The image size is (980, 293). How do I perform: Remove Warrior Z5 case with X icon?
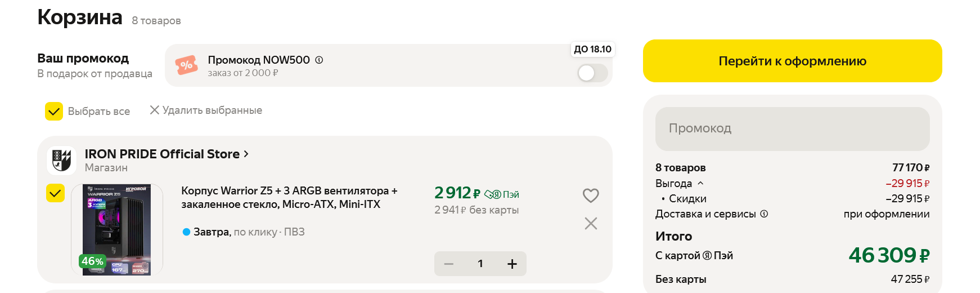click(591, 224)
